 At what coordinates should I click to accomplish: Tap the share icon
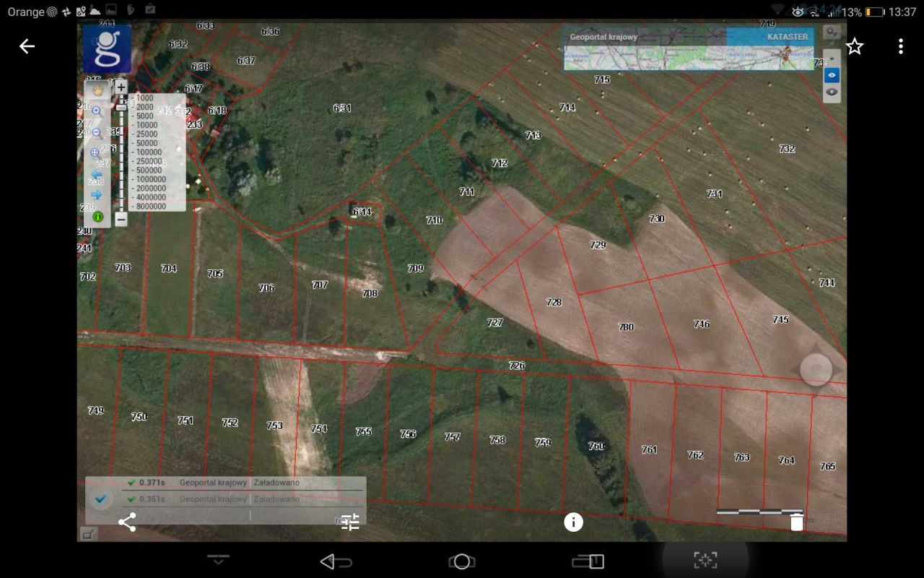[x=127, y=522]
